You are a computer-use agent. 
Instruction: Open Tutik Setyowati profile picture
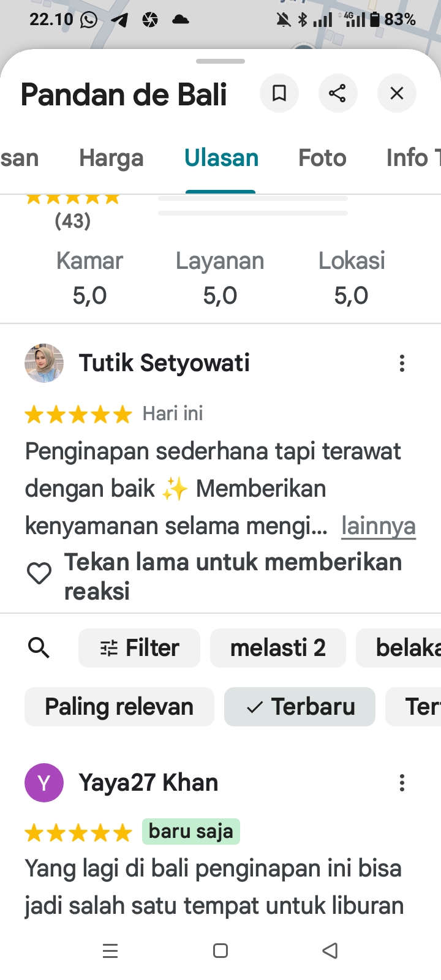(x=44, y=363)
